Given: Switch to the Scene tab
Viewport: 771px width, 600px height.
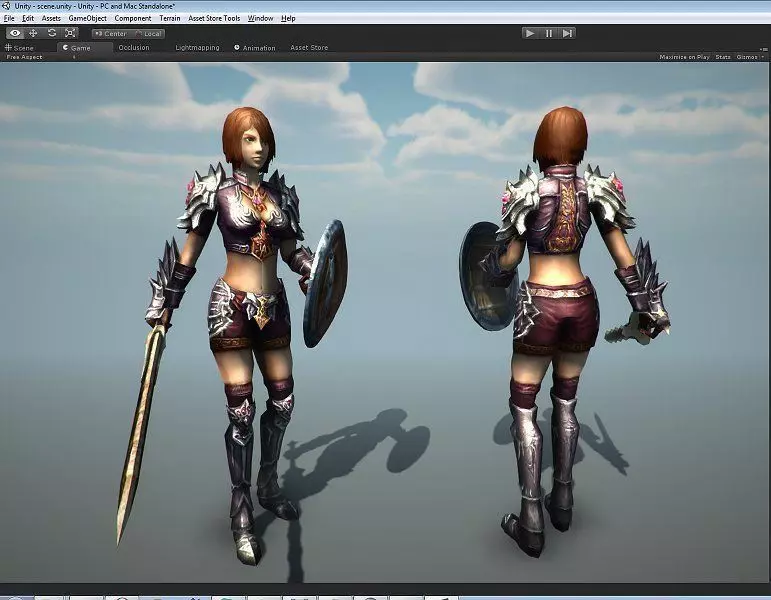Looking at the screenshot, I should point(19,48).
